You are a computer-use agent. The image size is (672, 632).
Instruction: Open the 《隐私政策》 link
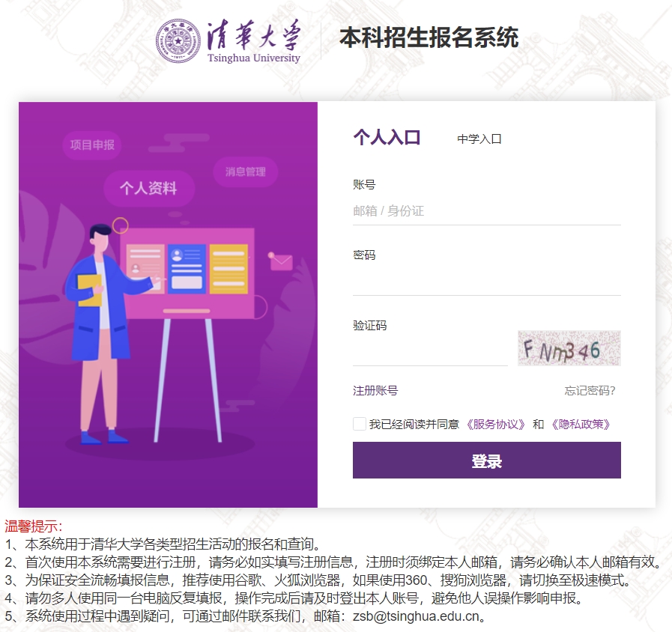coord(581,424)
